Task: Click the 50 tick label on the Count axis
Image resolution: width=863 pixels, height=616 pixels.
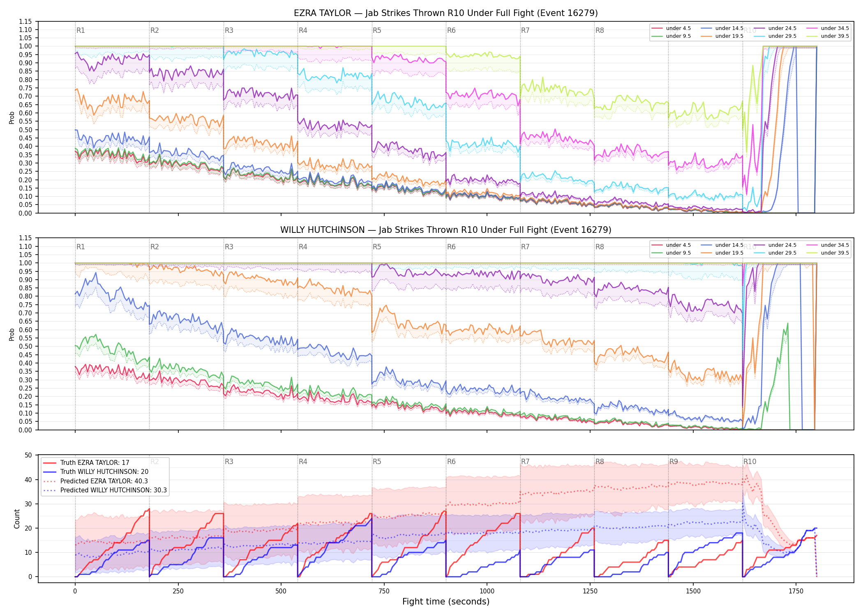Action: 28,455
